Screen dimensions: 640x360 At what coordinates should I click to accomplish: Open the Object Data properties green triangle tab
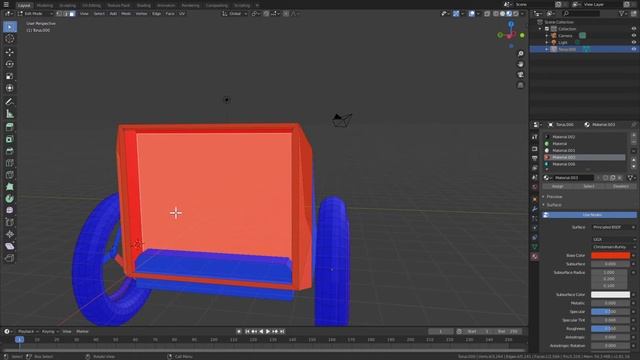coord(535,247)
